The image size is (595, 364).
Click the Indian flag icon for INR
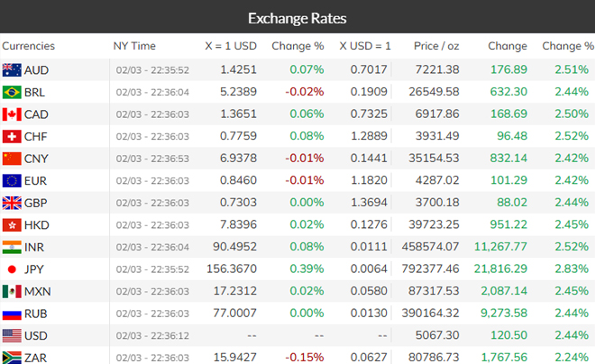12,247
